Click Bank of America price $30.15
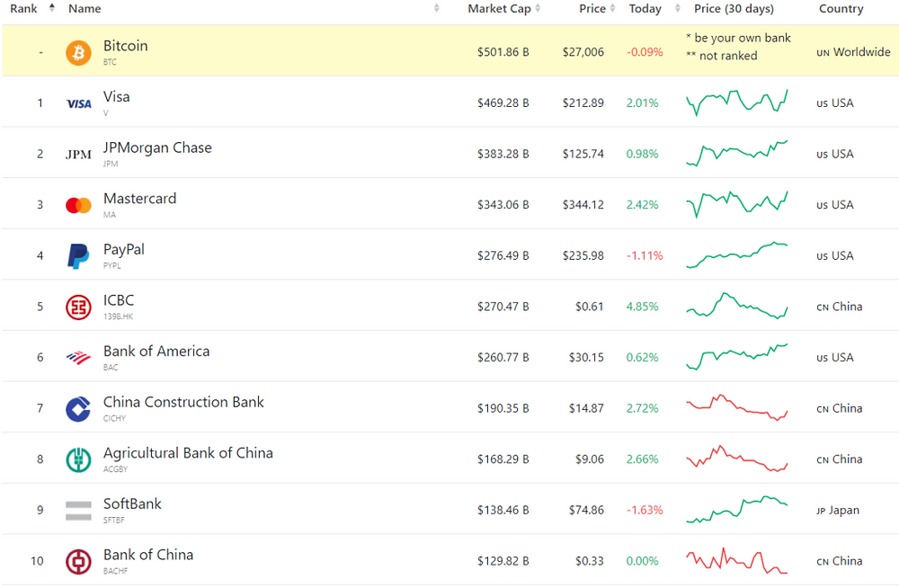 tap(586, 358)
